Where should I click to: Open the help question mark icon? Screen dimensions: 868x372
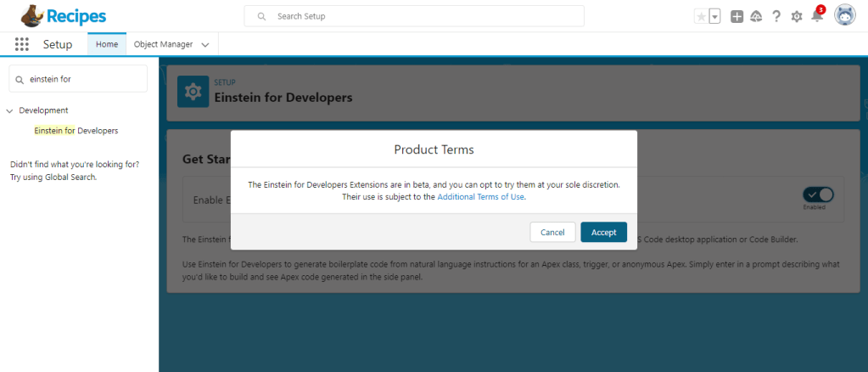(776, 16)
